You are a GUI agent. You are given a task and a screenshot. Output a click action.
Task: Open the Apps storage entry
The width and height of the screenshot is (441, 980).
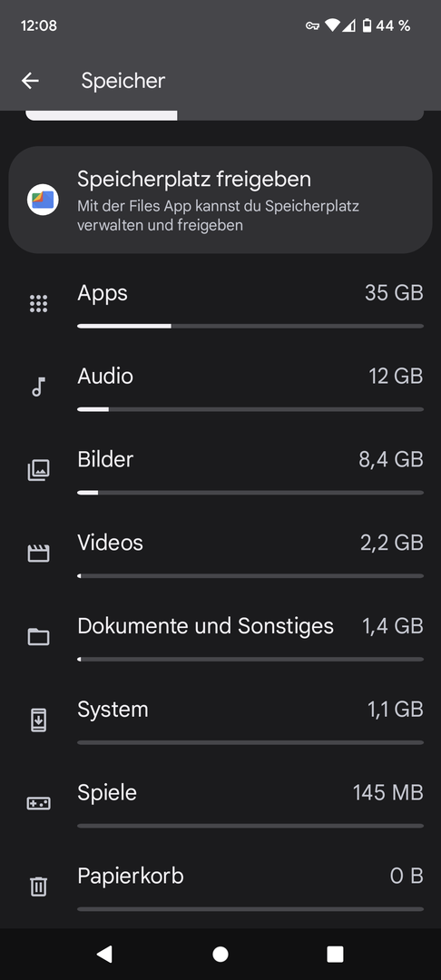tap(220, 304)
